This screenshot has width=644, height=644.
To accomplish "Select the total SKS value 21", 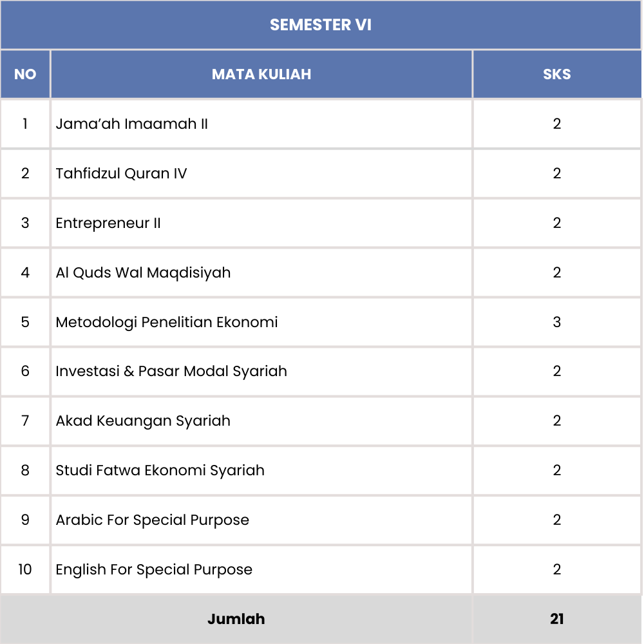I will (x=556, y=619).
